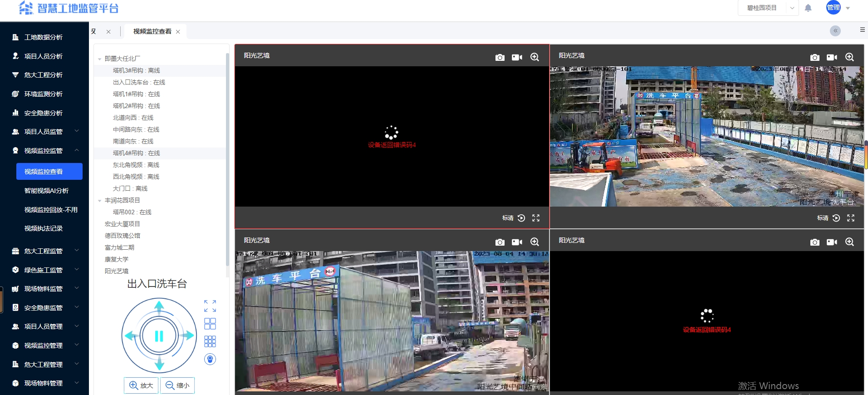Screen dimensions: 868x395
Task: Pan camera up with PTZ arrow
Action: (x=159, y=306)
